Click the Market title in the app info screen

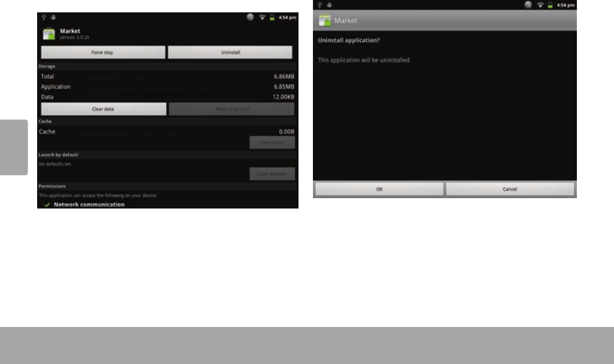(x=70, y=31)
